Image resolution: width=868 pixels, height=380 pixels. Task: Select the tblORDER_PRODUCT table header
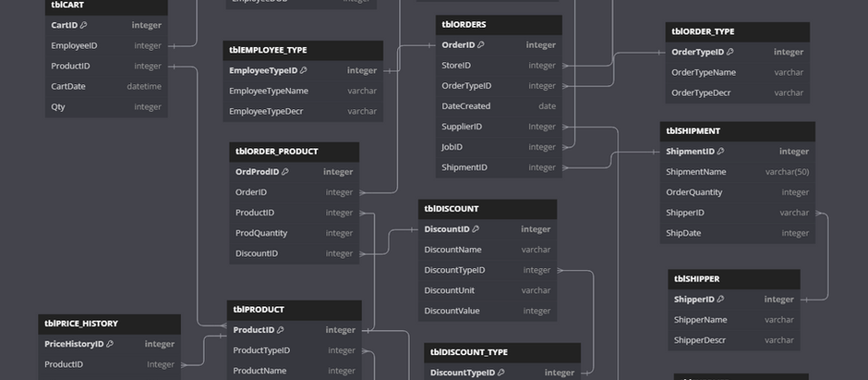coord(294,152)
